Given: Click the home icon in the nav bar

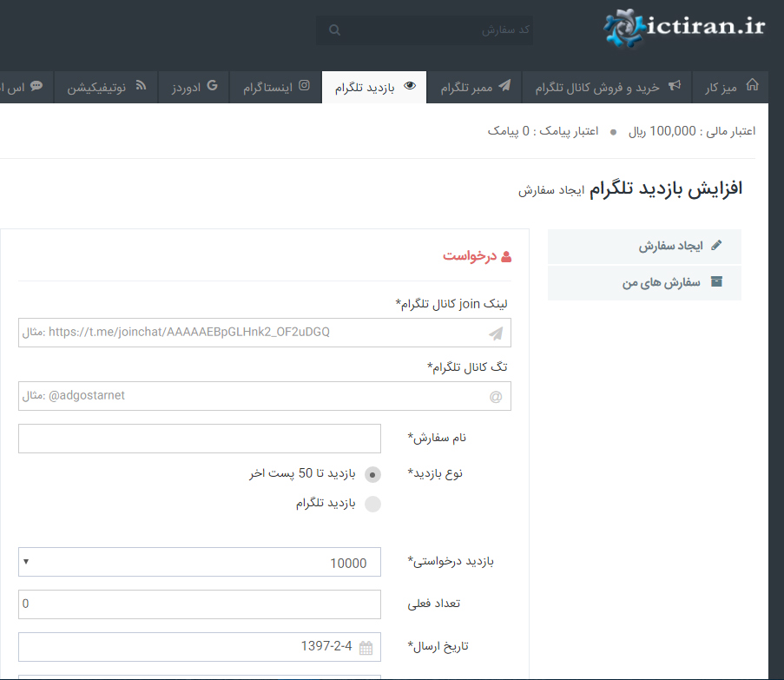Looking at the screenshot, I should click(752, 85).
